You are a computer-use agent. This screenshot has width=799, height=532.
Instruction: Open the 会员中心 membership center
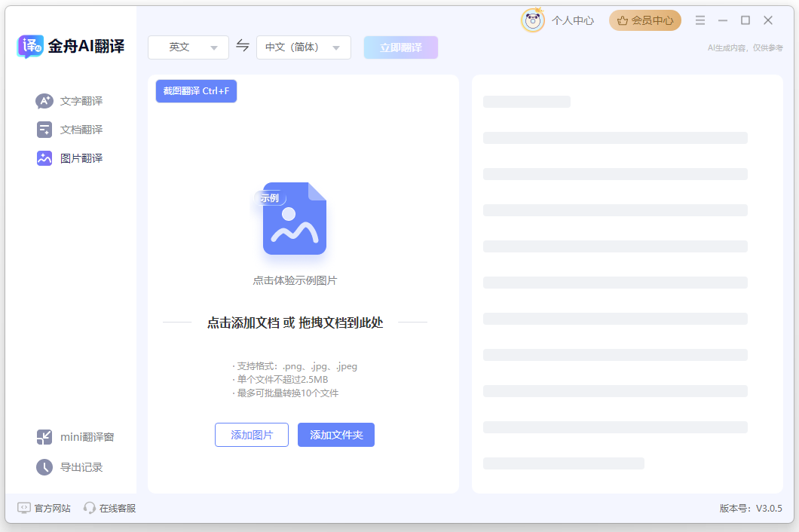tap(644, 20)
